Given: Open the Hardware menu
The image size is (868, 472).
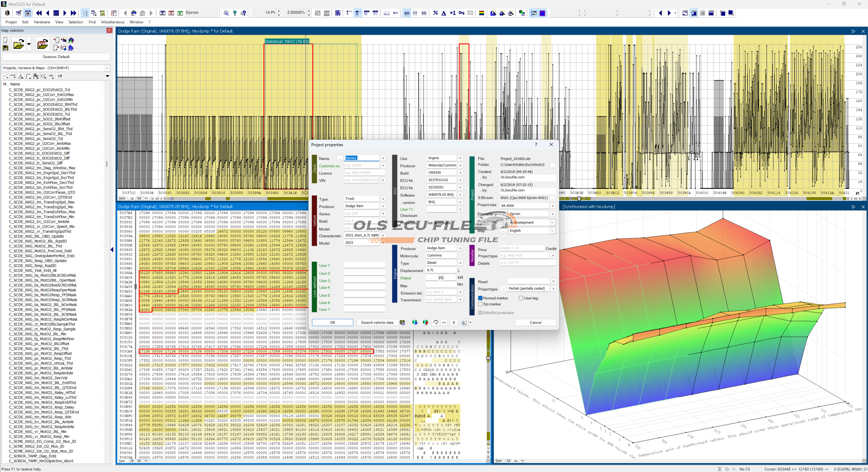Looking at the screenshot, I should tap(42, 22).
